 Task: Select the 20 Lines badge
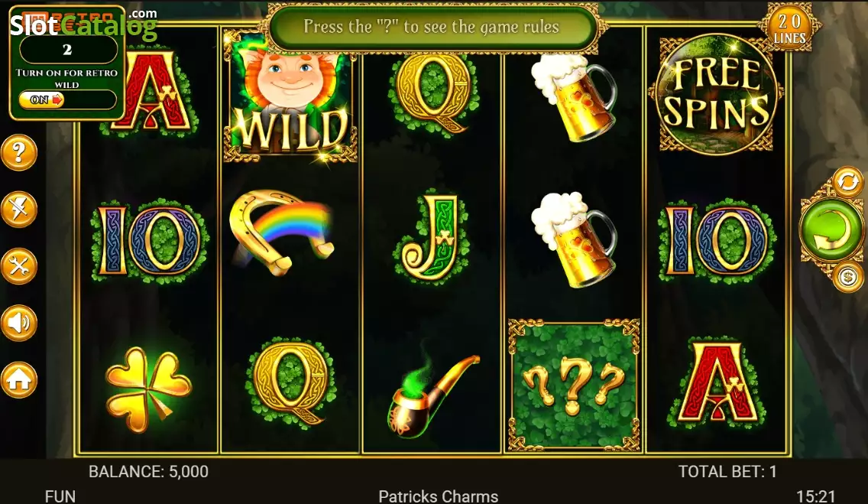tap(790, 29)
